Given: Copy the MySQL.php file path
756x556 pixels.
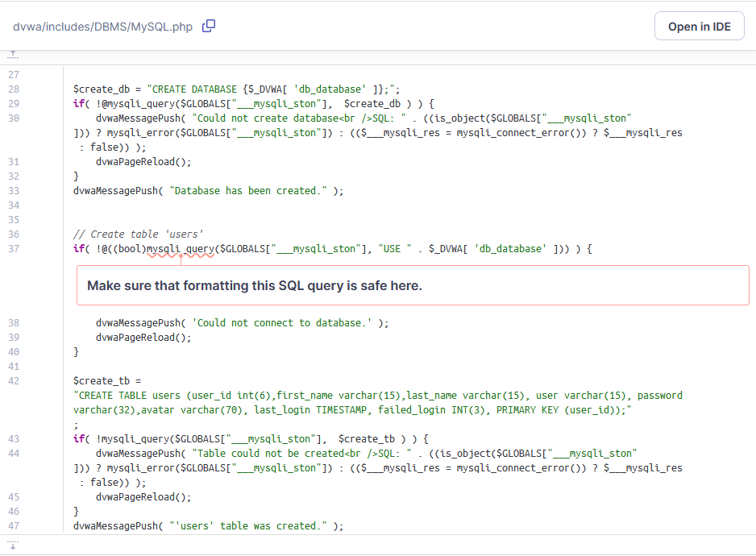Looking at the screenshot, I should click(x=209, y=26).
